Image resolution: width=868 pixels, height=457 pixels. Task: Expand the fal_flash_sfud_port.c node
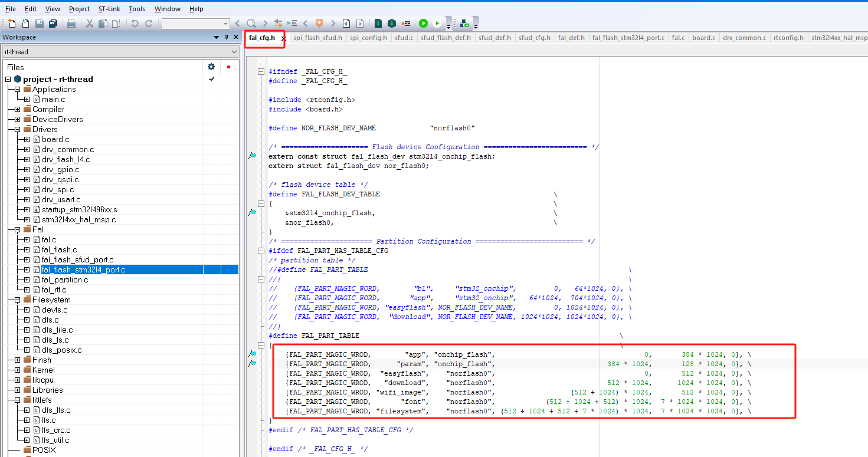(27, 259)
